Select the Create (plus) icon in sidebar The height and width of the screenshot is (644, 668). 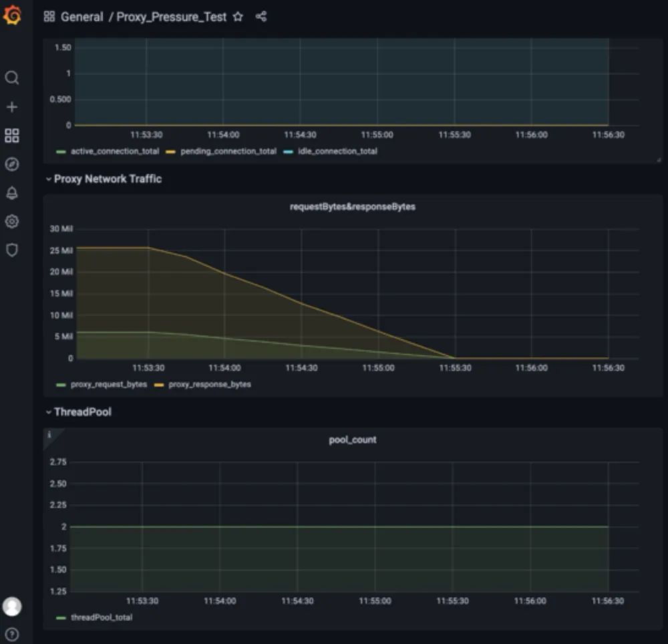(11, 106)
